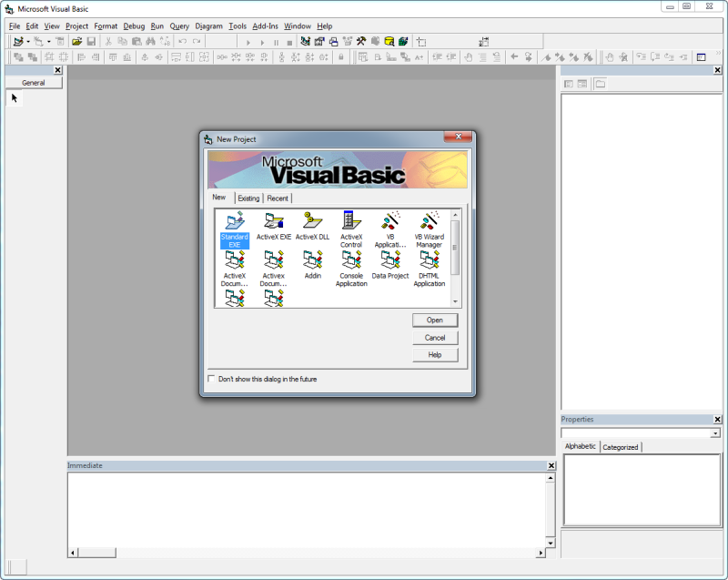Open the Add Form dropdown arrow
The width and height of the screenshot is (728, 580).
point(50,40)
